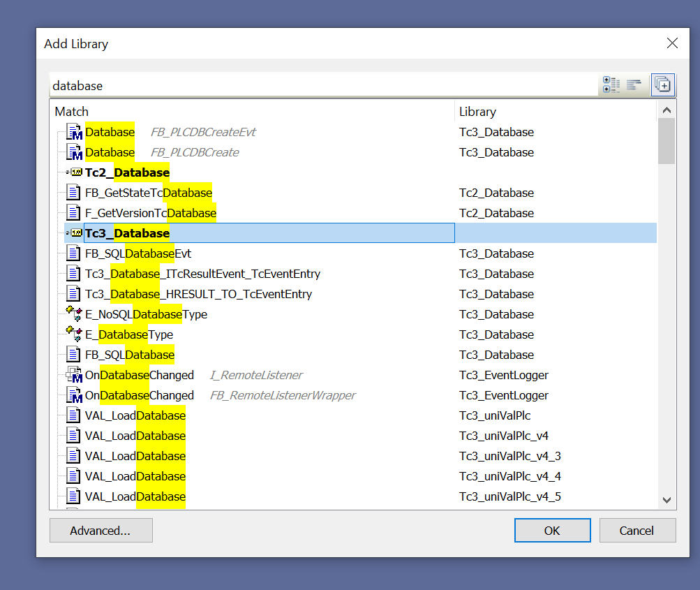Click FB_PLCDBCreate italic label
This screenshot has width=700, height=590.
tap(195, 152)
